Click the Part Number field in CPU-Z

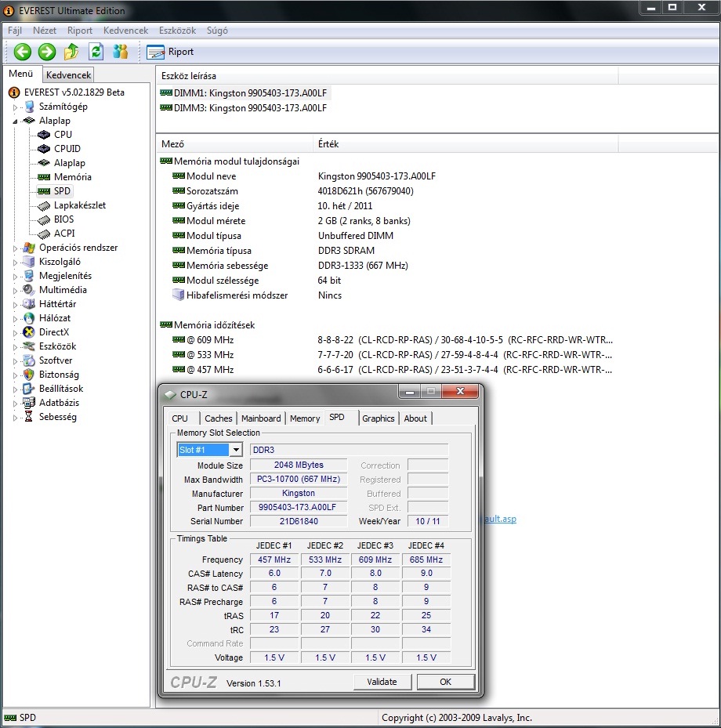pyautogui.click(x=299, y=507)
